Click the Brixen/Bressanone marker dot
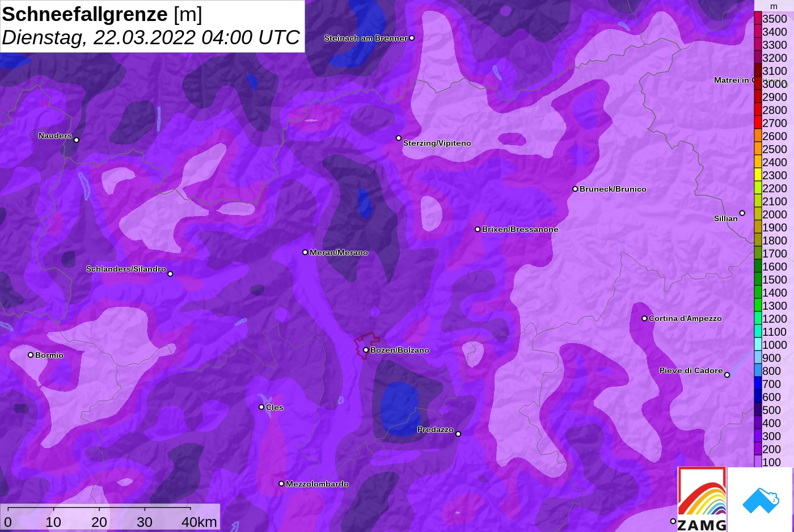Viewport: 794px width, 532px height. (478, 229)
